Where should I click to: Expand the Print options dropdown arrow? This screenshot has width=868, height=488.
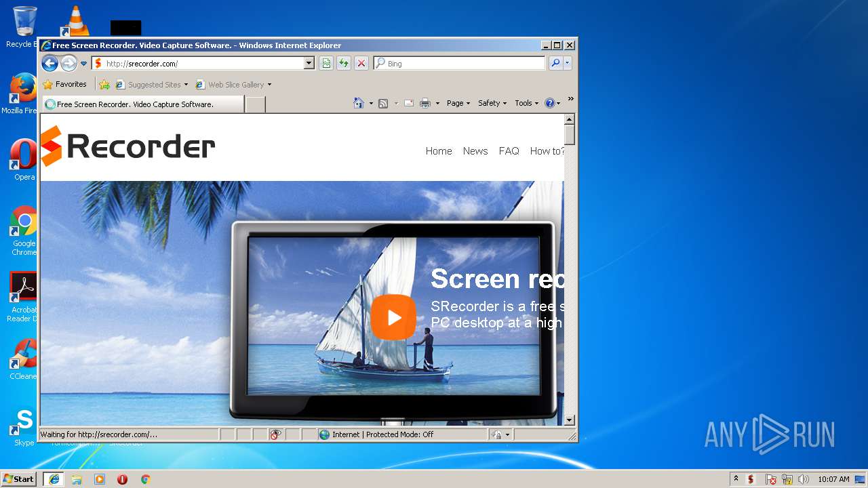[437, 103]
